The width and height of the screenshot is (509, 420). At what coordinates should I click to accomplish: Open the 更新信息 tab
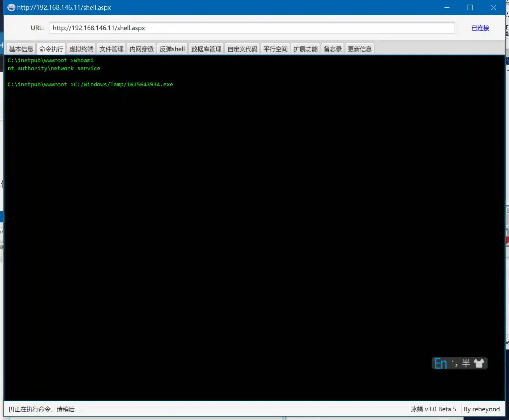[x=360, y=49]
